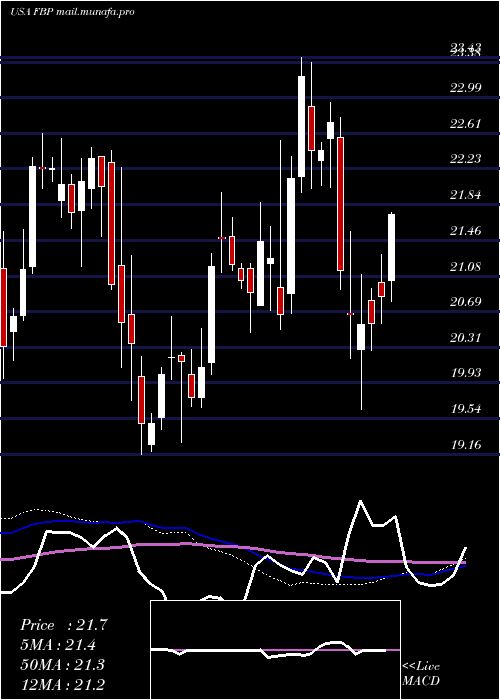Click the 'USA FBP mail.munafa.pro' chart title
Image resolution: width=500 pixels, height=700 pixels.
click(x=72, y=12)
